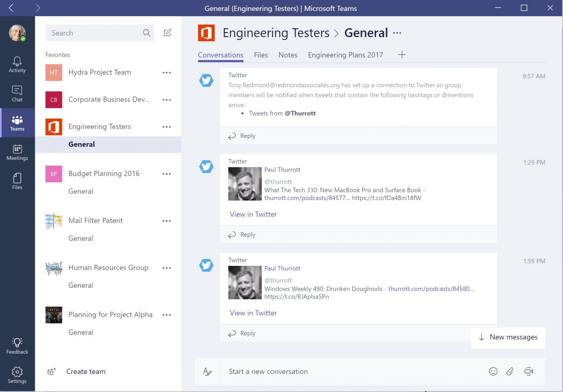Open General channel under Human Resources Group
The image size is (563, 392).
81,285
